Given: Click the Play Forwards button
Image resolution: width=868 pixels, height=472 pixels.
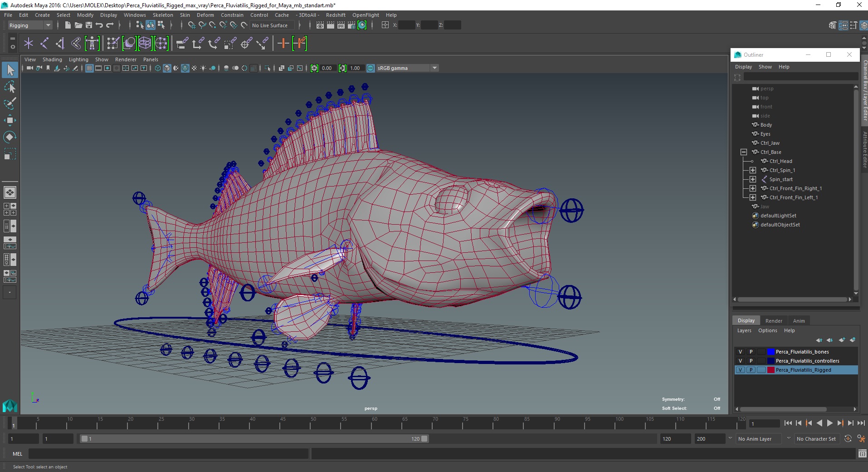Looking at the screenshot, I should coord(829,423).
